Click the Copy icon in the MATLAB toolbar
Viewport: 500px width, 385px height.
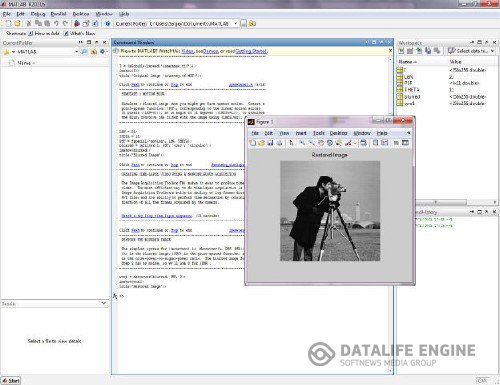coord(38,24)
